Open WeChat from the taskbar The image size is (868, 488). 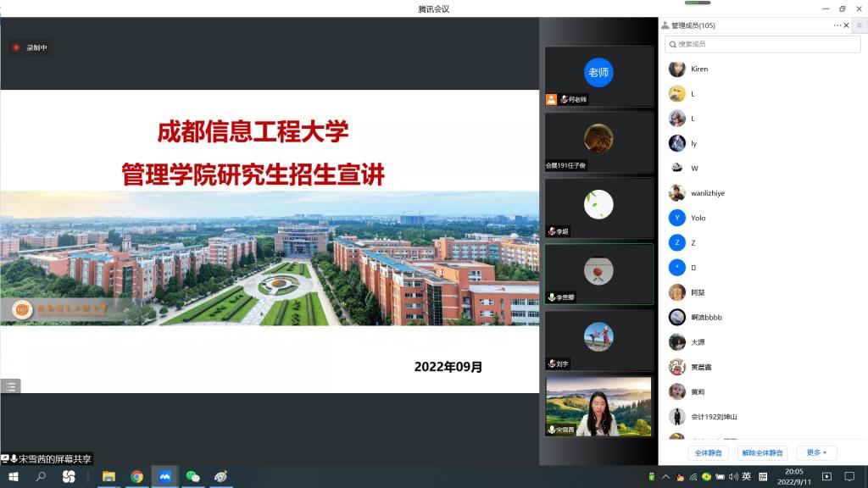coord(192,477)
